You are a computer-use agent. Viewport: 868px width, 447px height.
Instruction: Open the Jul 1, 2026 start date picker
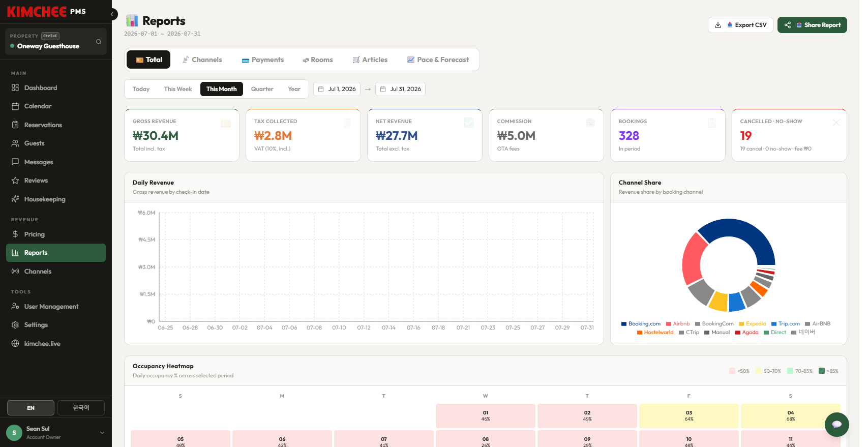pyautogui.click(x=337, y=89)
